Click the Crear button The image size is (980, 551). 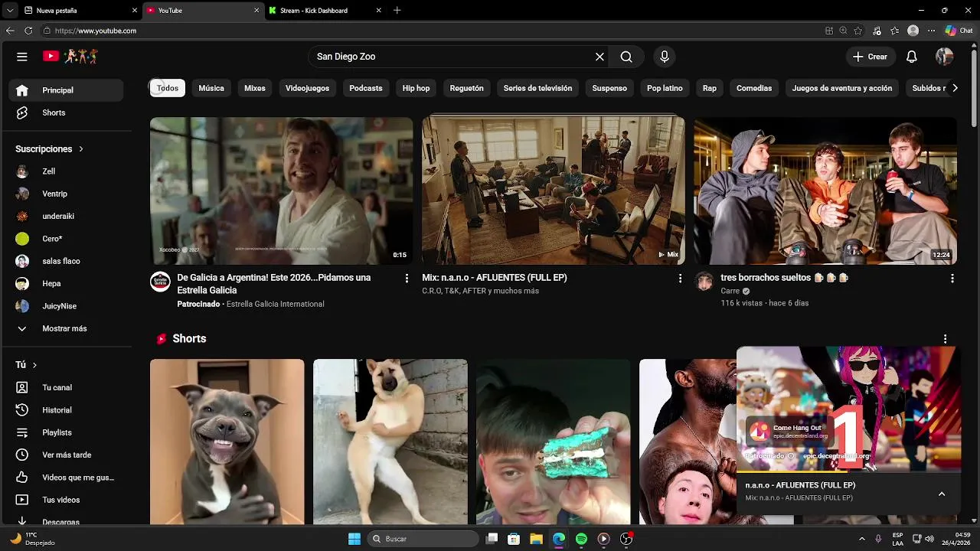point(870,57)
